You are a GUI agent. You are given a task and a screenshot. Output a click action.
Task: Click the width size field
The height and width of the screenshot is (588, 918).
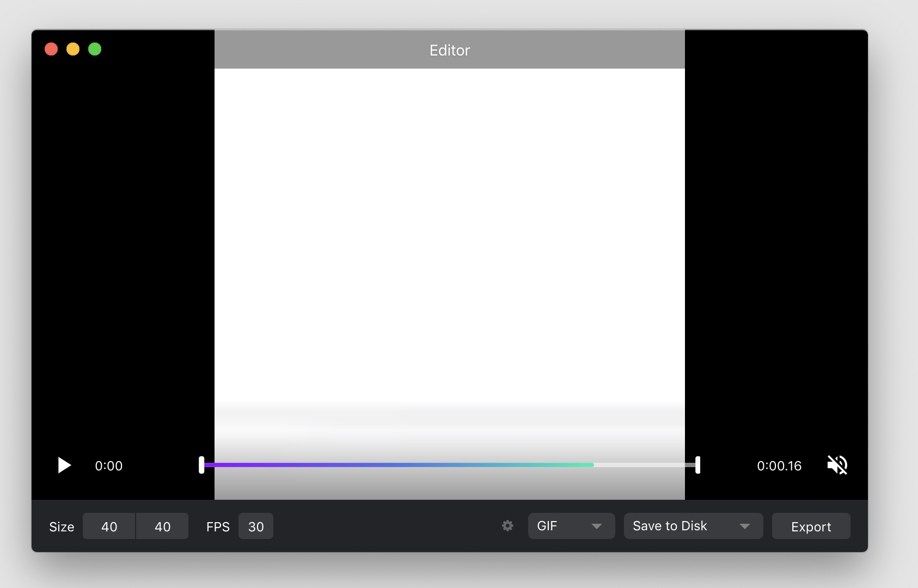click(109, 526)
